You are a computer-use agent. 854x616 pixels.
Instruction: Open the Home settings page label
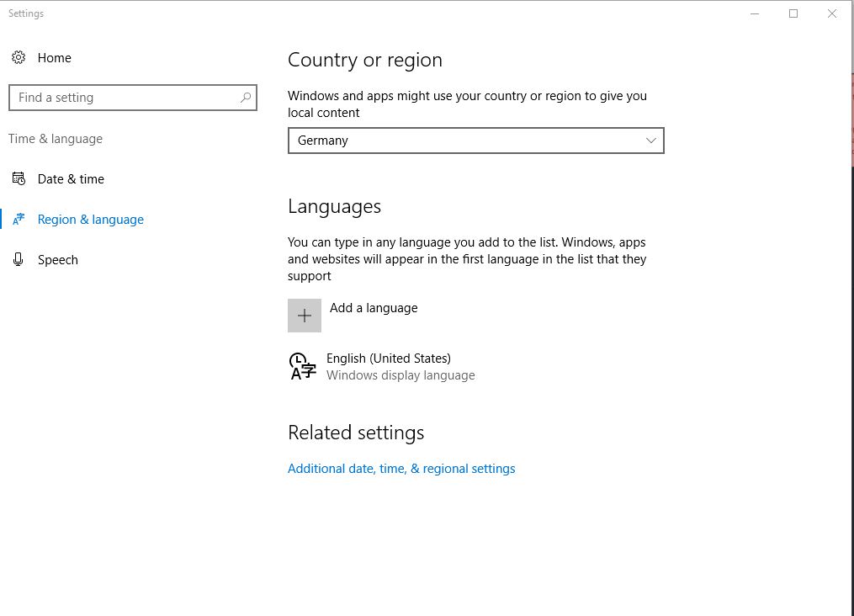tap(55, 58)
